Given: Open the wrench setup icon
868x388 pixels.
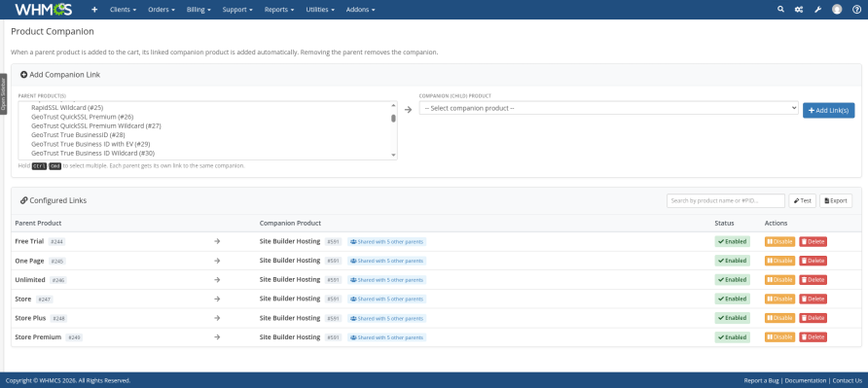Looking at the screenshot, I should pos(817,10).
